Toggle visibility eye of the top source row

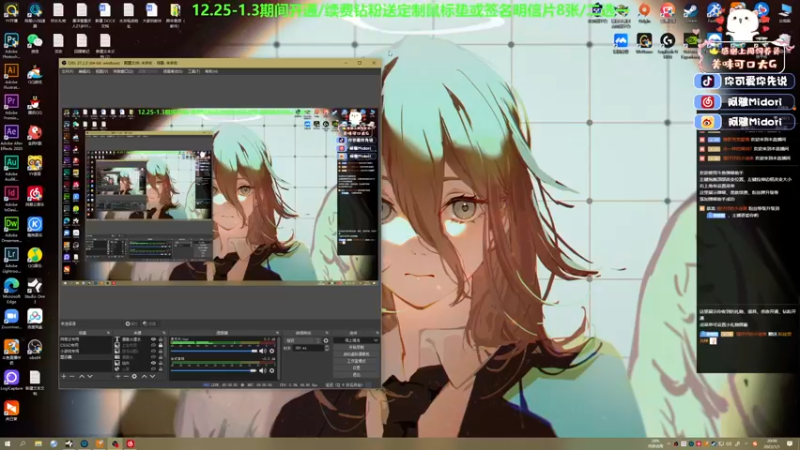154,339
